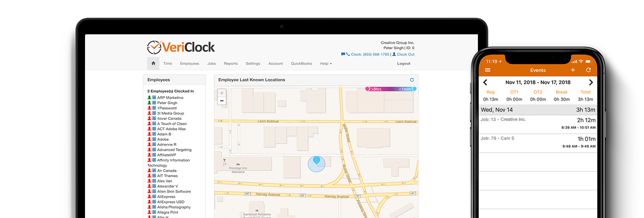Open calendar icon beside Air Canada
This screenshot has height=218, width=644.
(154, 171)
